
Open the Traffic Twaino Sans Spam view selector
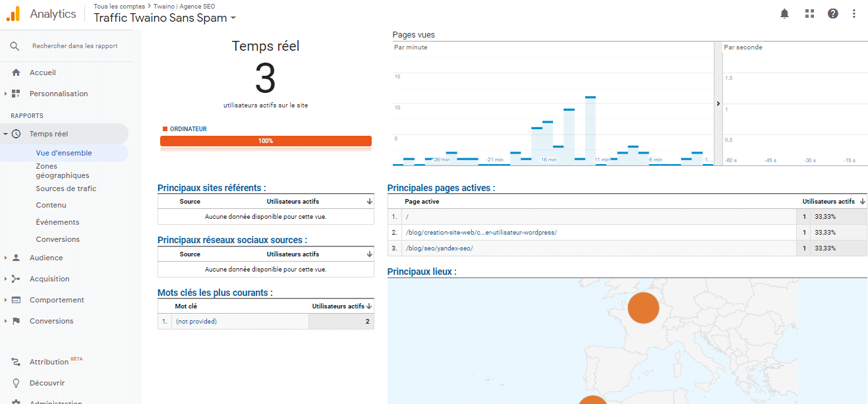(x=165, y=18)
